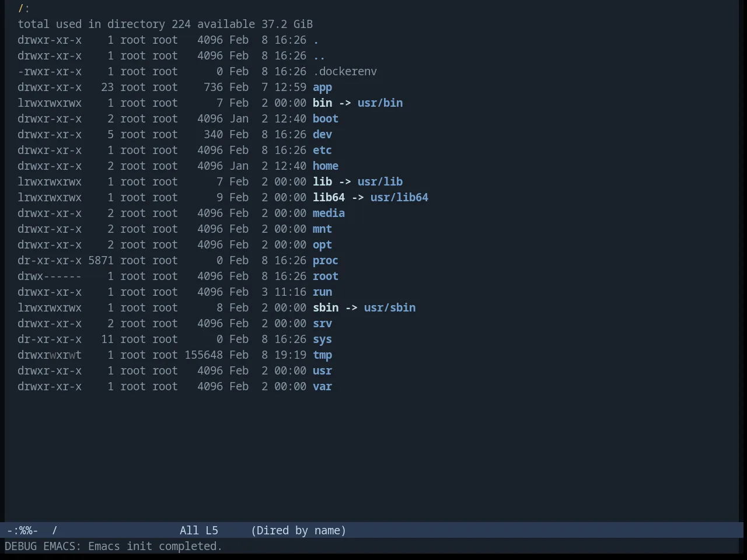747x560 pixels.
Task: Open the app directory entry
Action: click(x=322, y=87)
